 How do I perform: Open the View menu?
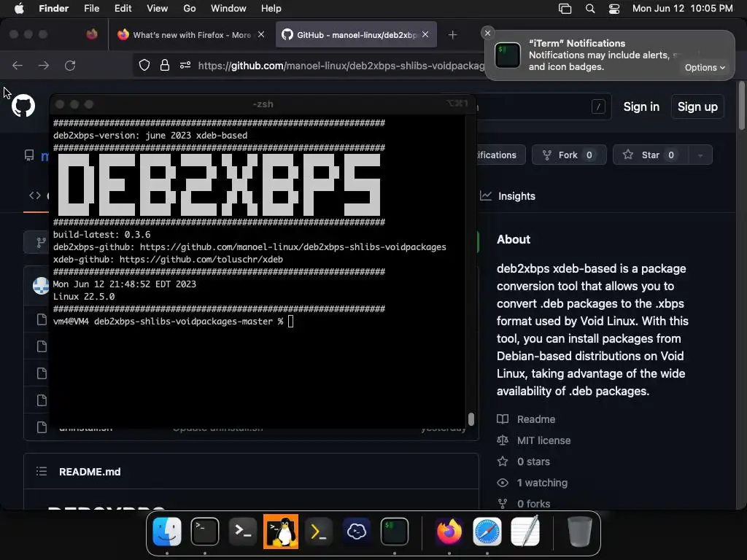(x=158, y=9)
